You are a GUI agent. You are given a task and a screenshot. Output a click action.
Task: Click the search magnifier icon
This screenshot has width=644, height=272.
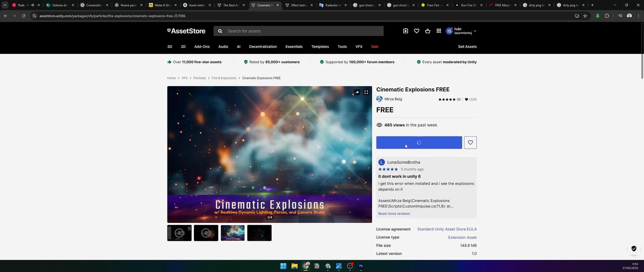click(x=220, y=31)
